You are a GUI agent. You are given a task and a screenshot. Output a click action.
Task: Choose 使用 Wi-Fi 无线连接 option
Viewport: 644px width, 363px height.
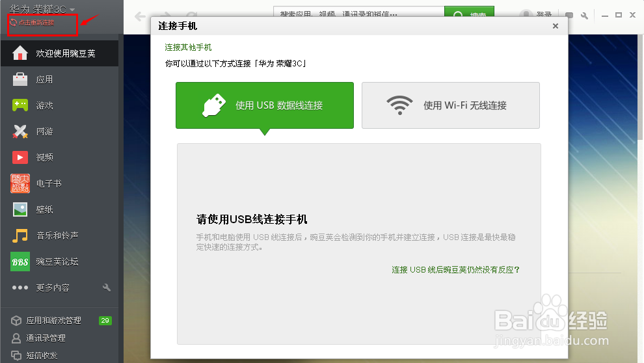click(451, 105)
